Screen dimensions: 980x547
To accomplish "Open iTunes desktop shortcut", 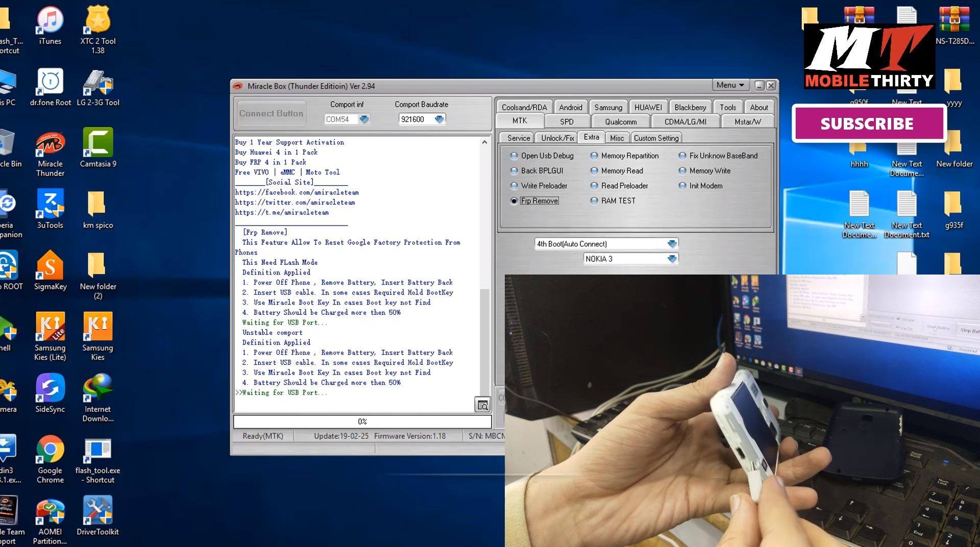I will click(50, 26).
